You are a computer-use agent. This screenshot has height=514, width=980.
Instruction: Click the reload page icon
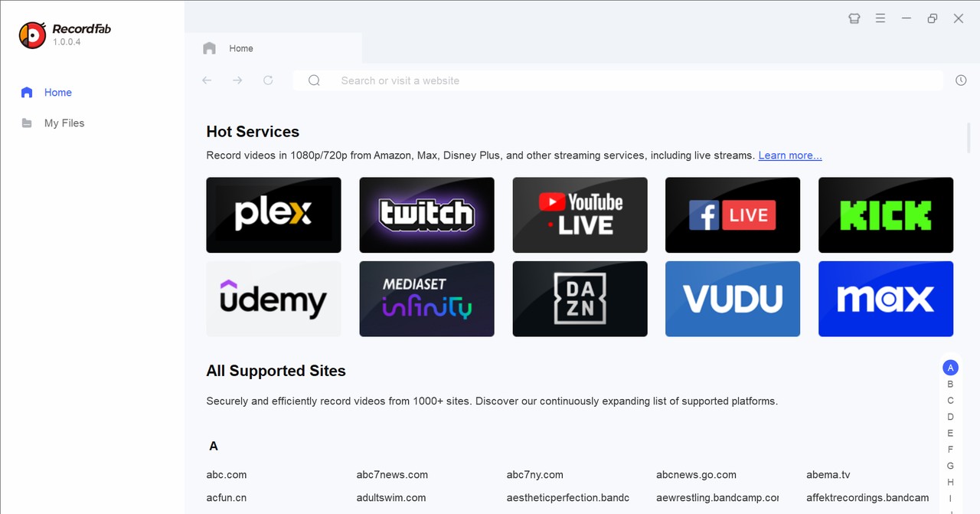[268, 80]
